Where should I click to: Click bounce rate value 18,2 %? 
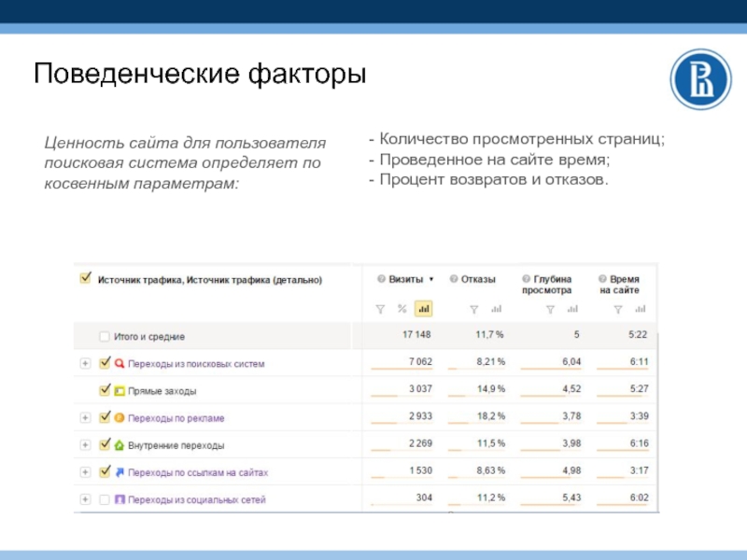491,416
